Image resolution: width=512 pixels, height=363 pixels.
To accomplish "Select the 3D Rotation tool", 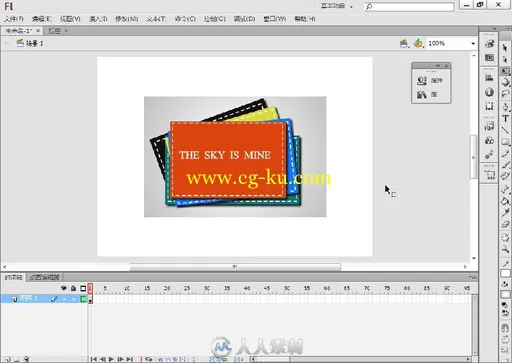I will click(505, 82).
